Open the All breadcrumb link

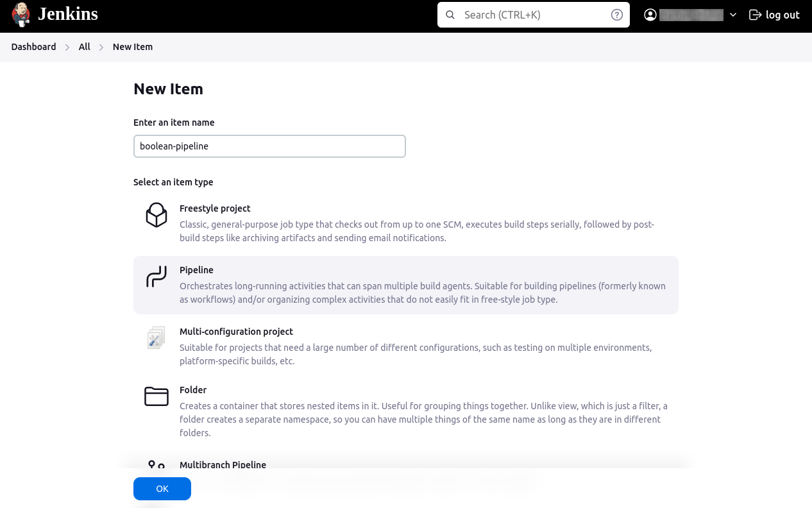point(84,47)
